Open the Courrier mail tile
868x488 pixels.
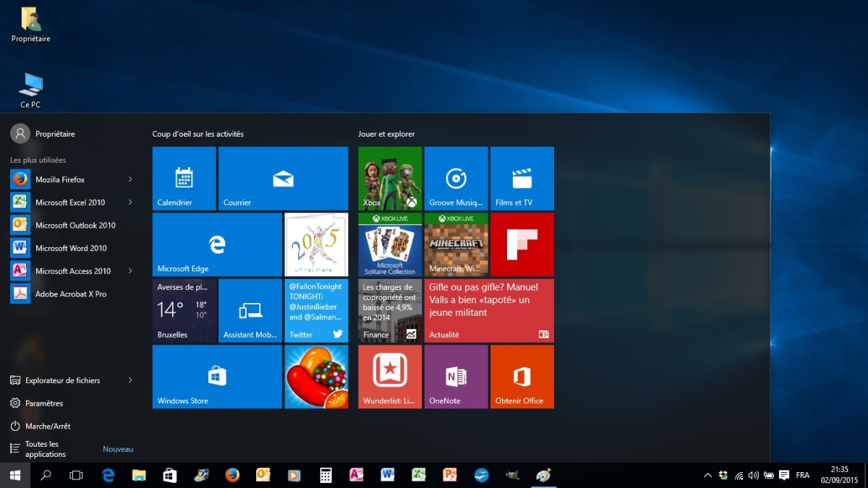tap(283, 179)
